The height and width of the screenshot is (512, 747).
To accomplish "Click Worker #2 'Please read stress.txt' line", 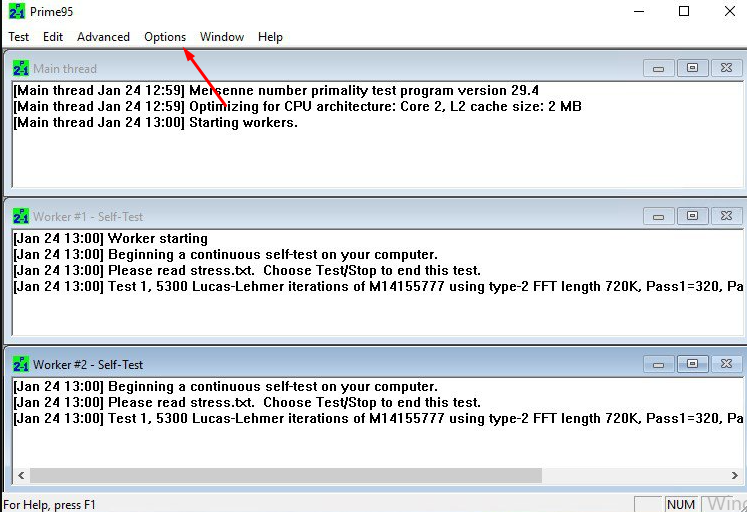I will (x=247, y=402).
